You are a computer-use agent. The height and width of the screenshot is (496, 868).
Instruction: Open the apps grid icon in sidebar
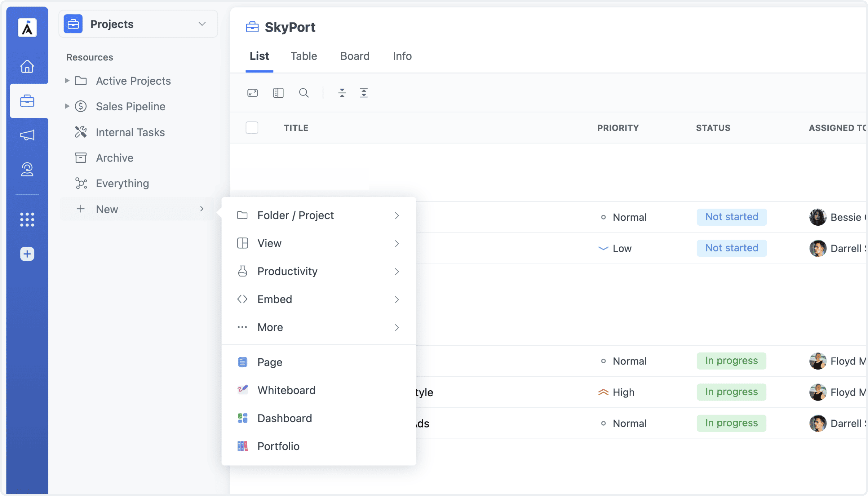pos(27,220)
